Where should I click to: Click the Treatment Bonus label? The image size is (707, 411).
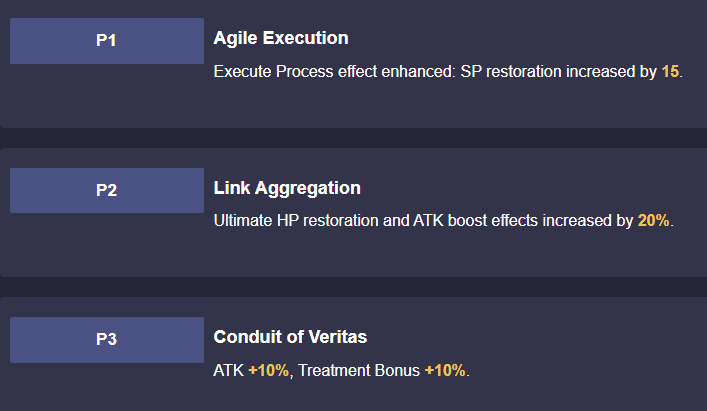point(359,370)
